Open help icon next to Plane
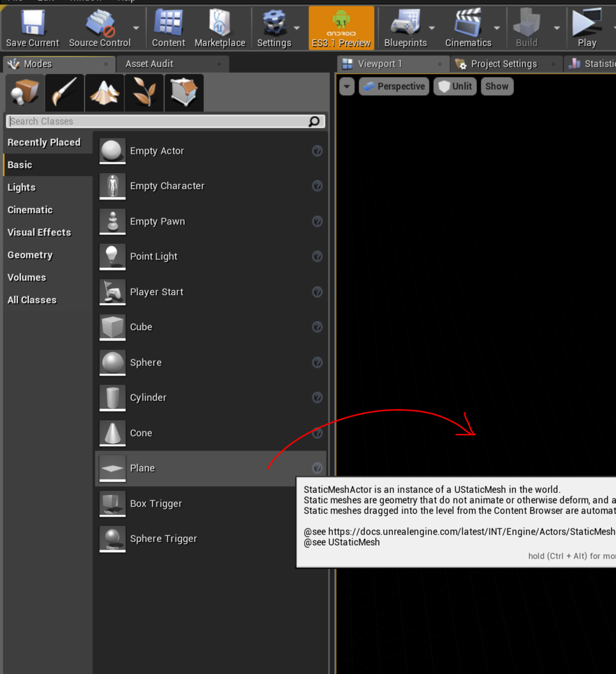 (x=317, y=468)
